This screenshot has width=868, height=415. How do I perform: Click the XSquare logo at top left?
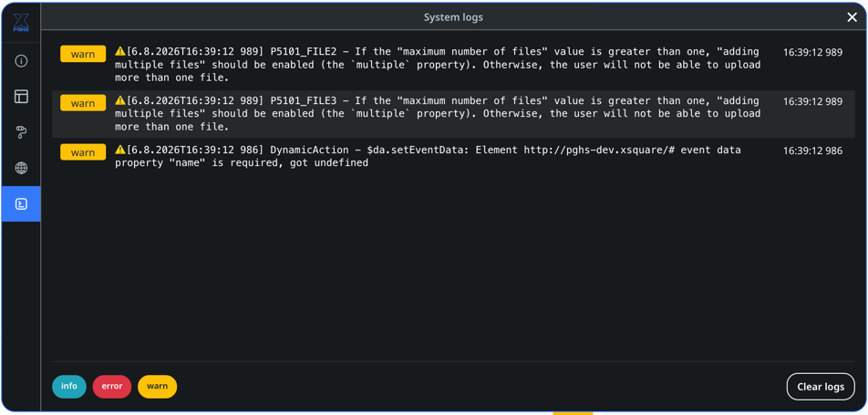(21, 23)
